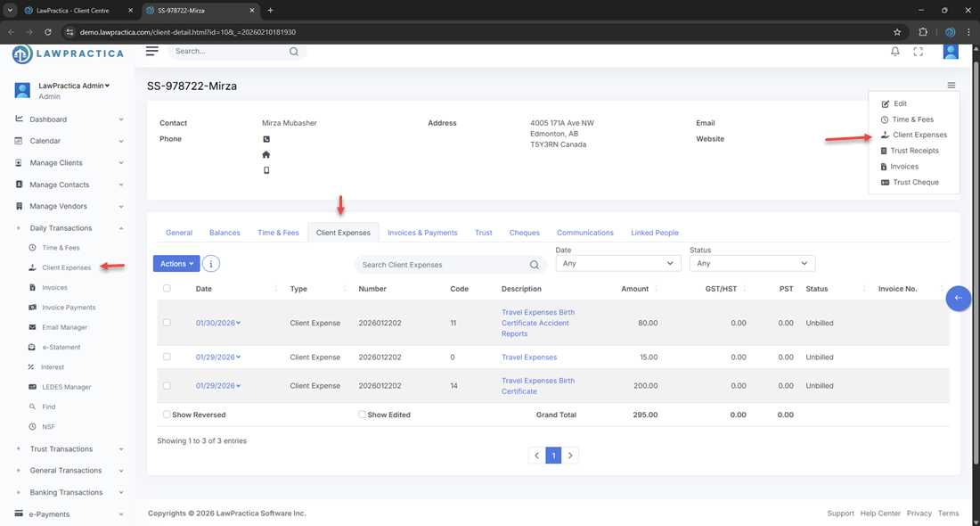The image size is (980, 526).
Task: Open the Date filter dropdown
Action: (617, 264)
